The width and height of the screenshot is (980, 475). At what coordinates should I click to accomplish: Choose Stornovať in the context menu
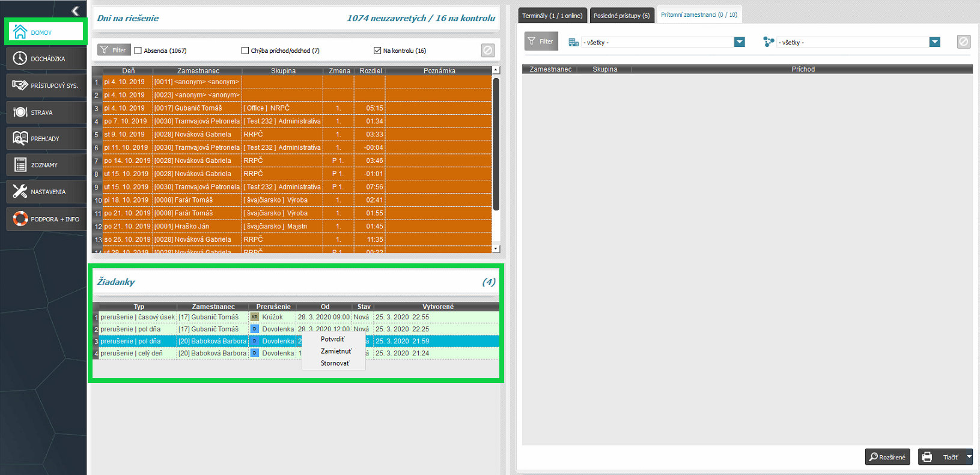[x=335, y=363]
